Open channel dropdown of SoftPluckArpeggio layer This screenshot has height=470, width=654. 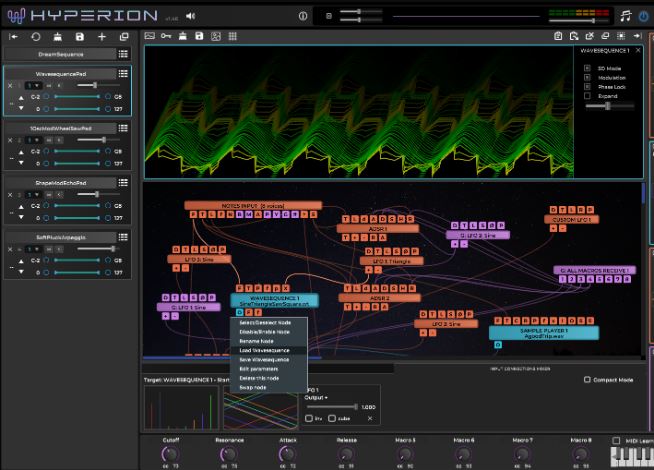33,249
